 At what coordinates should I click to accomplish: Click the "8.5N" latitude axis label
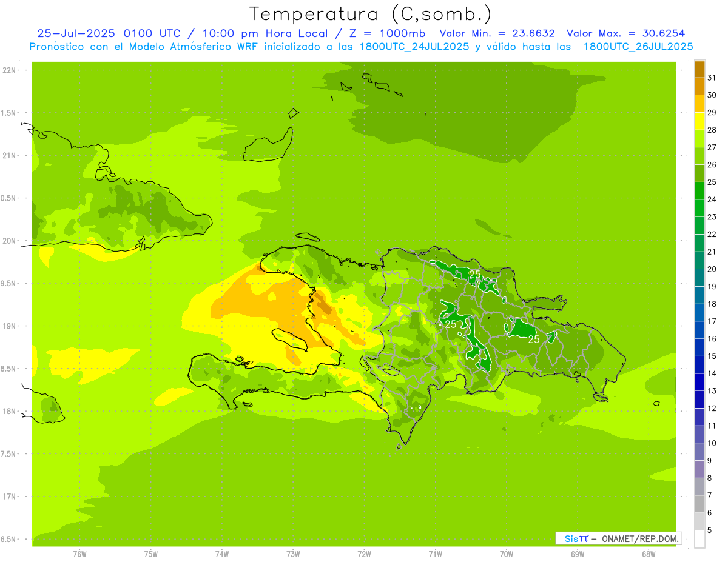coord(8,369)
